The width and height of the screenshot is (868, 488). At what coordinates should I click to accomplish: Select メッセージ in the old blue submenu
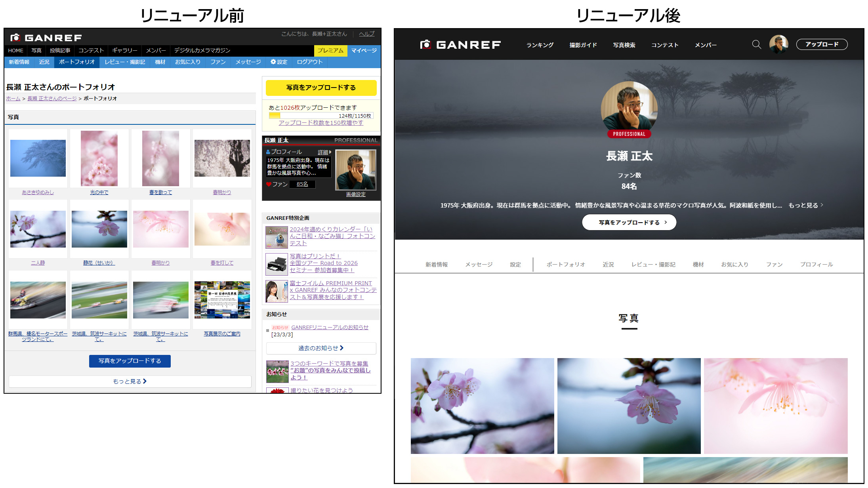(248, 62)
